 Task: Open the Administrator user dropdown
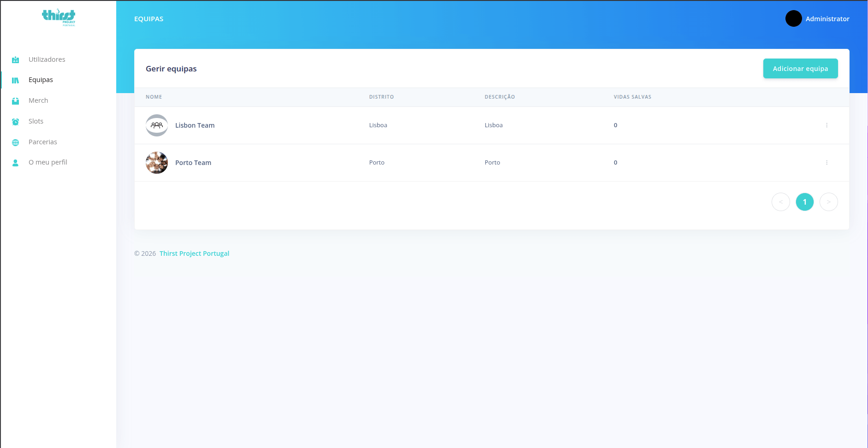point(827,19)
